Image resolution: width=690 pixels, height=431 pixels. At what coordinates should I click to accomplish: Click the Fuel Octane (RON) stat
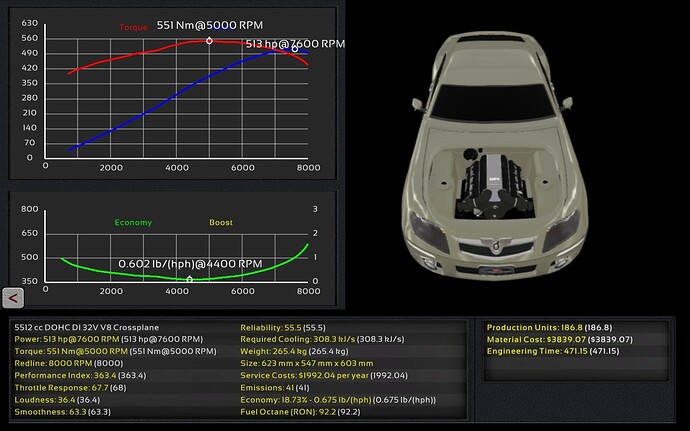[302, 410]
